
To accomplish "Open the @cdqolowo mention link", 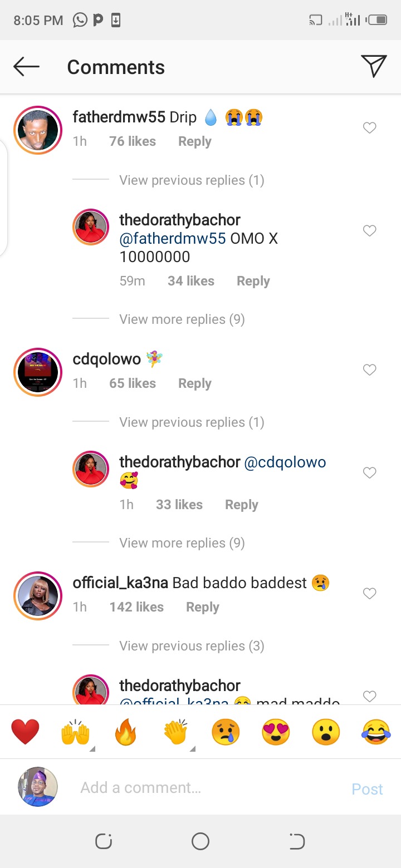I will 285,462.
